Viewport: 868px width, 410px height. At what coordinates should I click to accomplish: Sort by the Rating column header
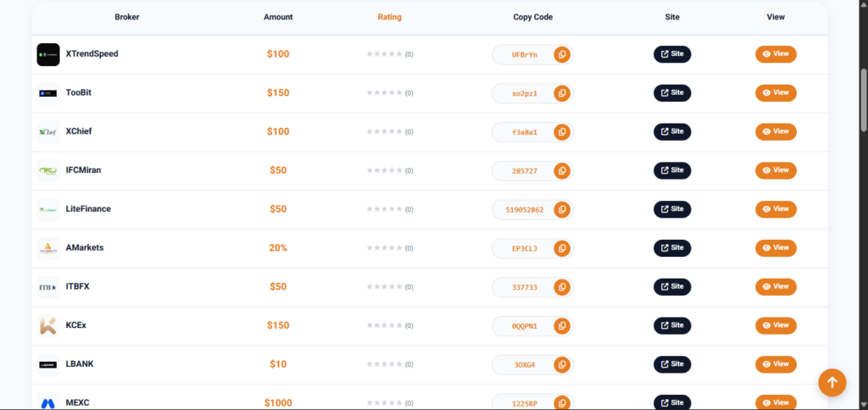click(390, 17)
